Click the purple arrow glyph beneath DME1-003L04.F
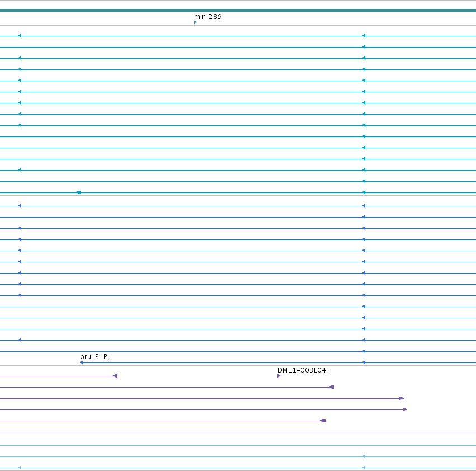This screenshot has width=476, height=471. (279, 376)
